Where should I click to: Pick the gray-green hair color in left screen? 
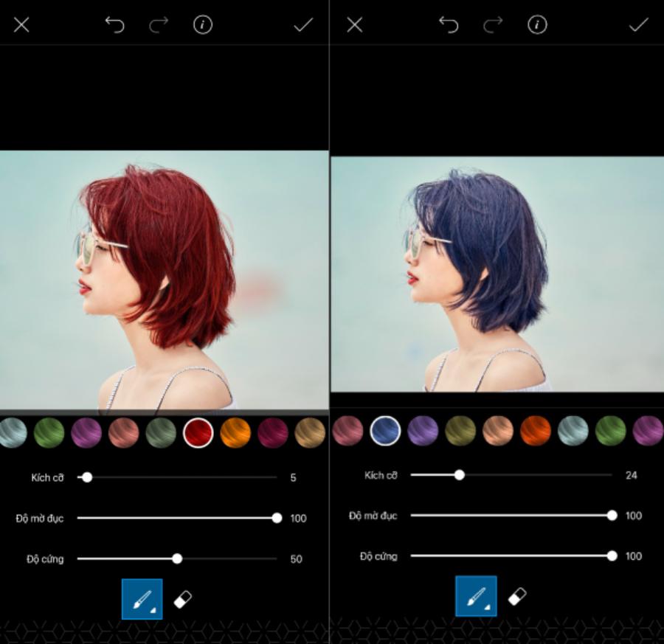coord(161,433)
